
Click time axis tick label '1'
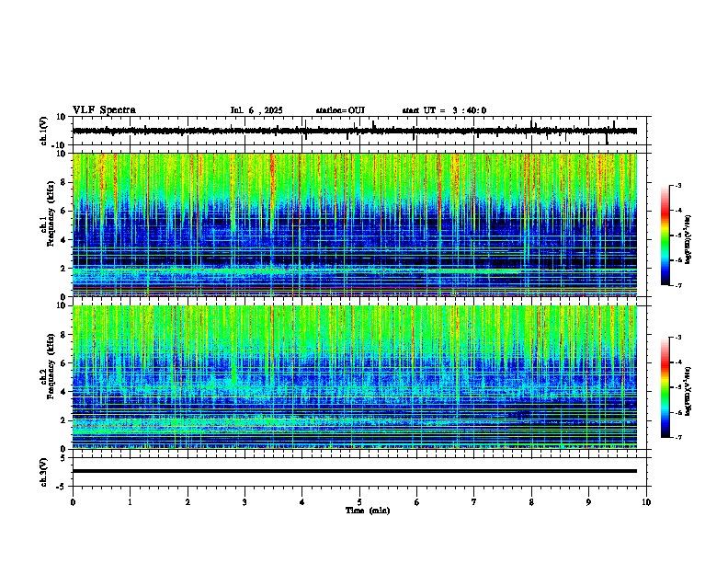click(x=130, y=502)
